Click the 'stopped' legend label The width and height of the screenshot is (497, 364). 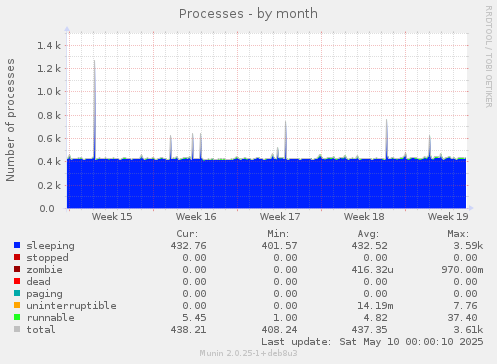pyautogui.click(x=47, y=258)
